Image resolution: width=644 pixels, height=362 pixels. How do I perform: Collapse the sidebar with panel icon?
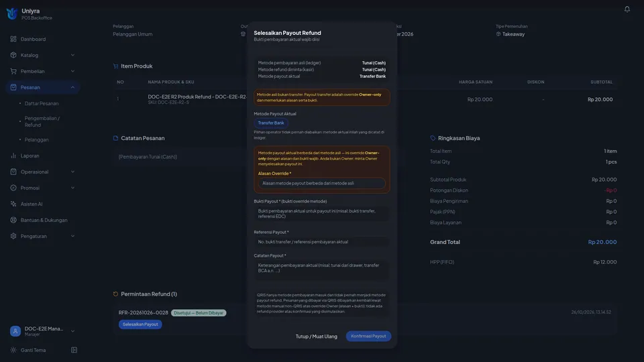(x=74, y=350)
